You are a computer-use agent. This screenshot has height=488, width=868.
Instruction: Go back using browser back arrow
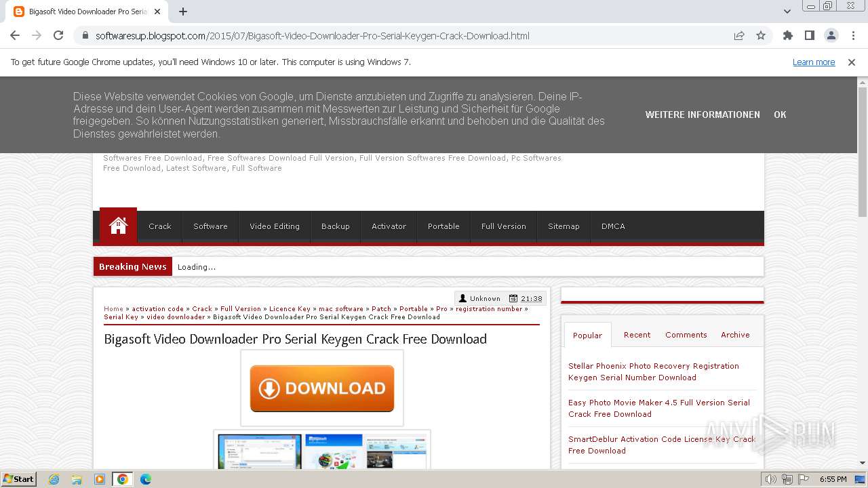click(x=15, y=36)
